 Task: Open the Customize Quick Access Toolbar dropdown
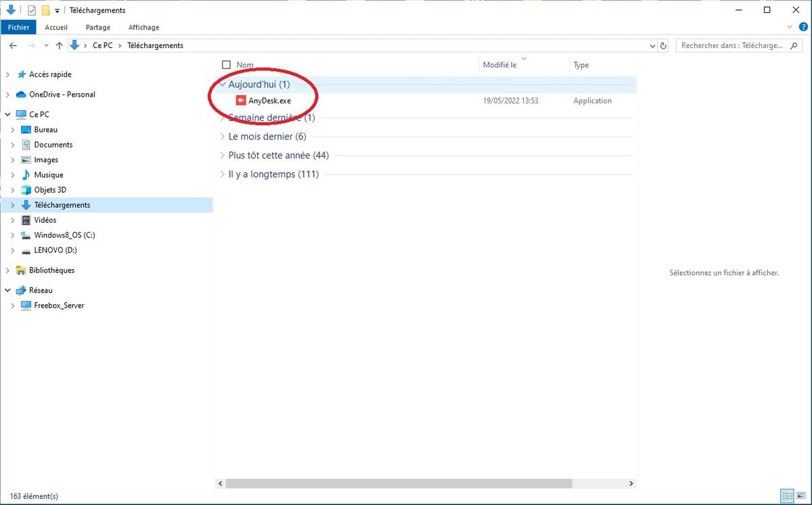(x=57, y=10)
